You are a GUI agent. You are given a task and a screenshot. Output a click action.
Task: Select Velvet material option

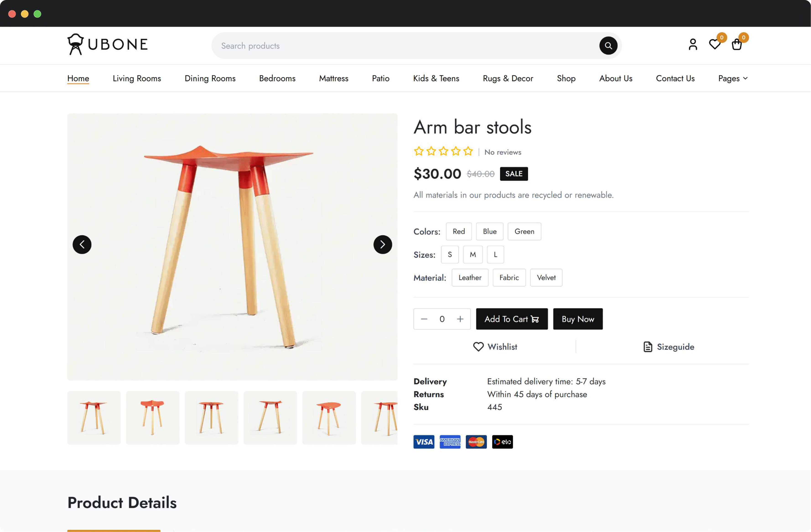click(546, 278)
